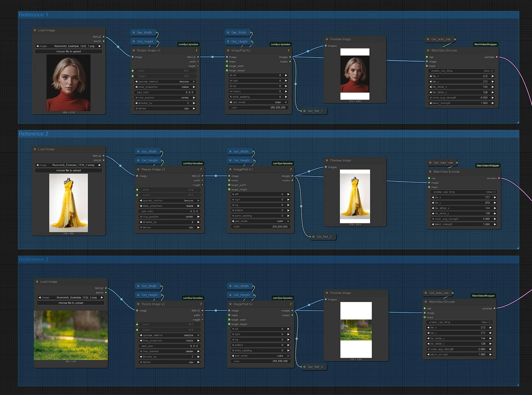Open help icon on Reference 1 Resize Image v2
Image resolution: width=532 pixels, height=395 pixels.
(x=196, y=51)
